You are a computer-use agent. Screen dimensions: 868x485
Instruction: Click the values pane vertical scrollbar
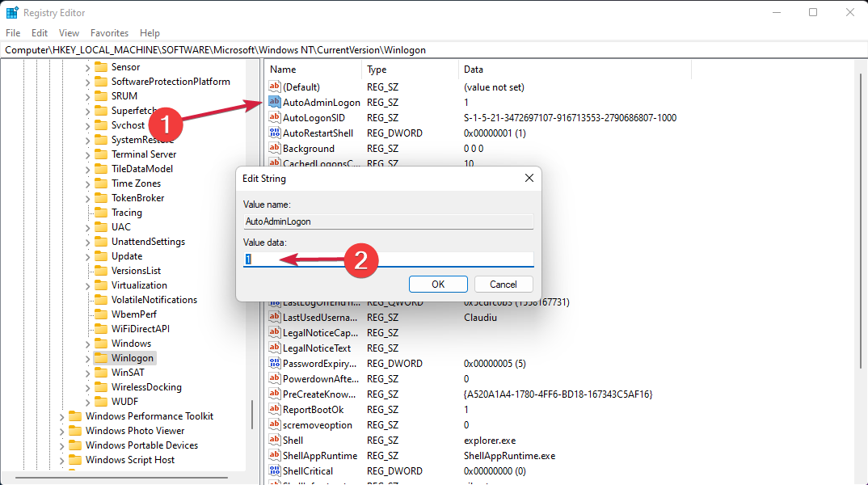(861, 221)
